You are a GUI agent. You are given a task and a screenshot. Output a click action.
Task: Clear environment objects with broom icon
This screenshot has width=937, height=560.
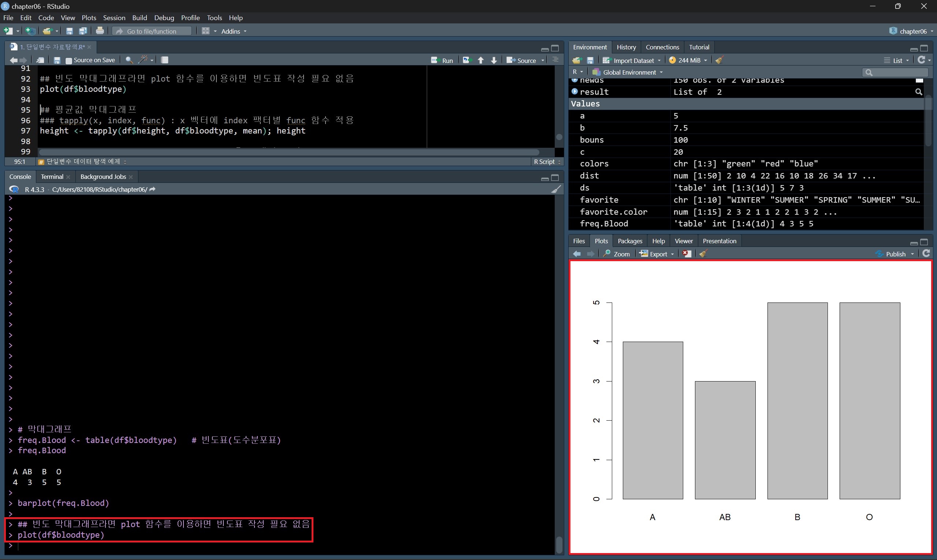click(x=719, y=60)
